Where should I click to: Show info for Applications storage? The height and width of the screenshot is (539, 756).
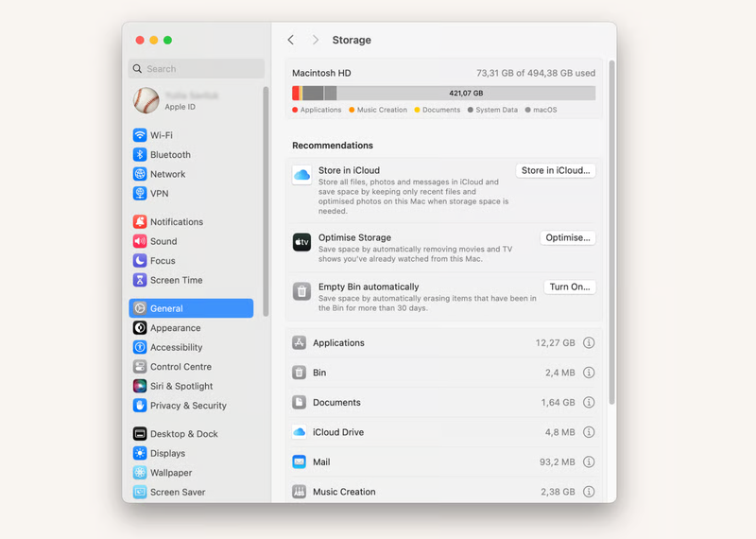point(589,342)
